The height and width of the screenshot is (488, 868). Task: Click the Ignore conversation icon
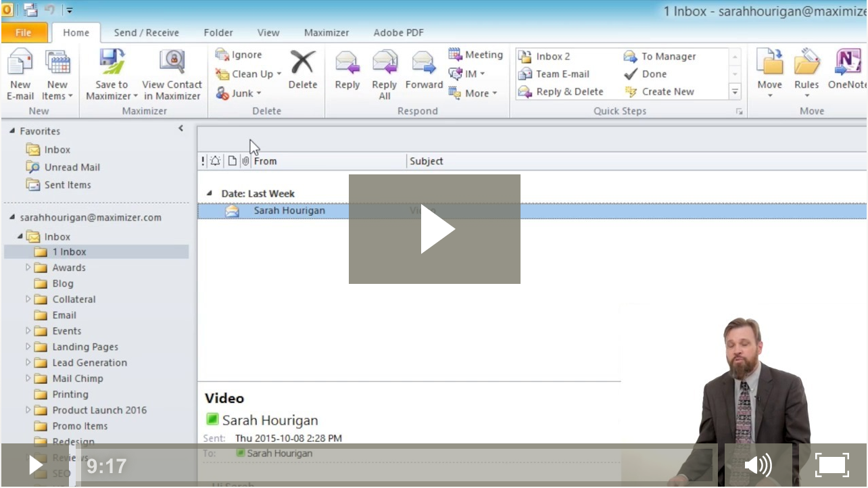pos(222,55)
